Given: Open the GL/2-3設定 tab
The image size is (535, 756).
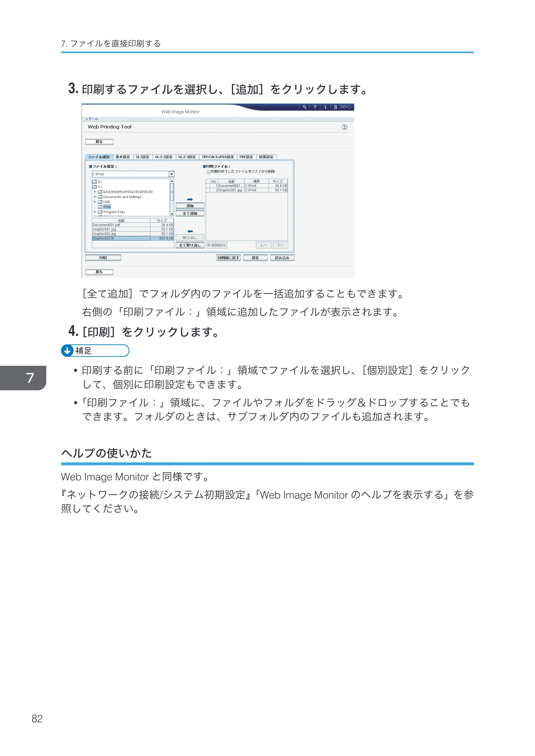Looking at the screenshot, I should 187,157.
